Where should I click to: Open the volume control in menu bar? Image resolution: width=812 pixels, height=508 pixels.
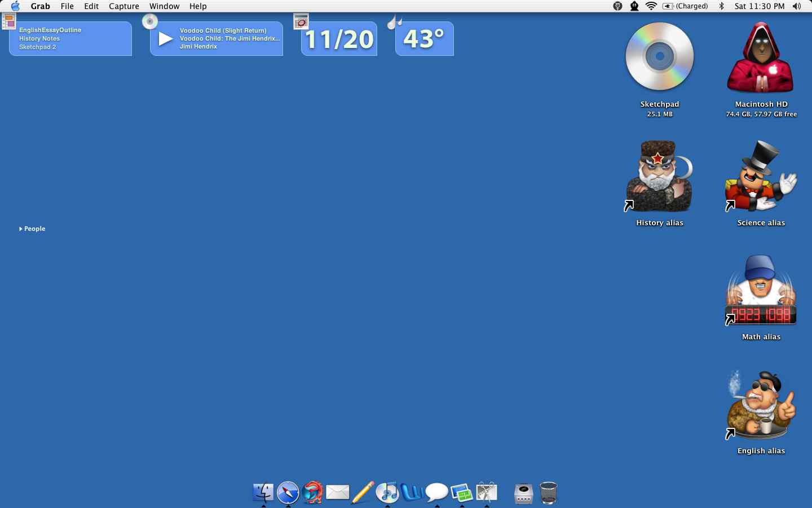pos(797,6)
